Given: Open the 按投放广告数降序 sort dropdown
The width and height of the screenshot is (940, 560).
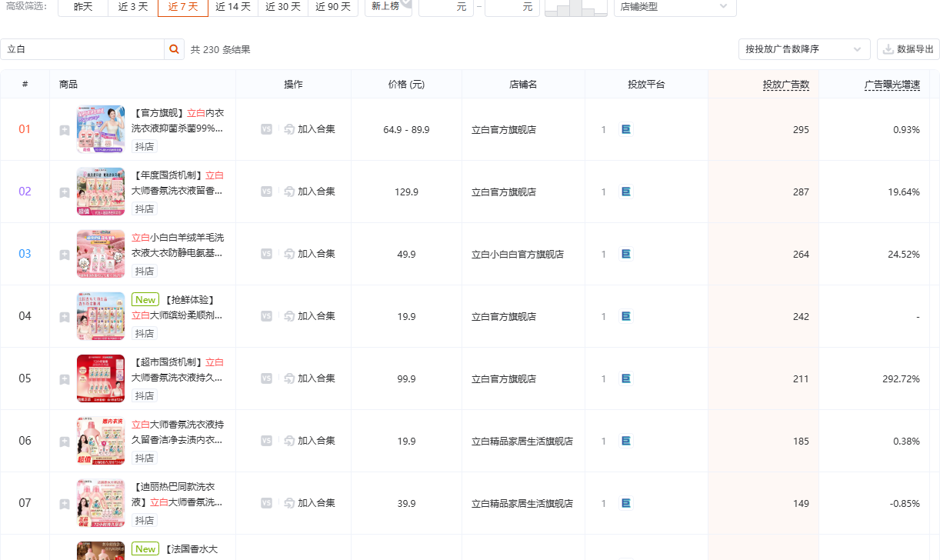Looking at the screenshot, I should [x=804, y=49].
